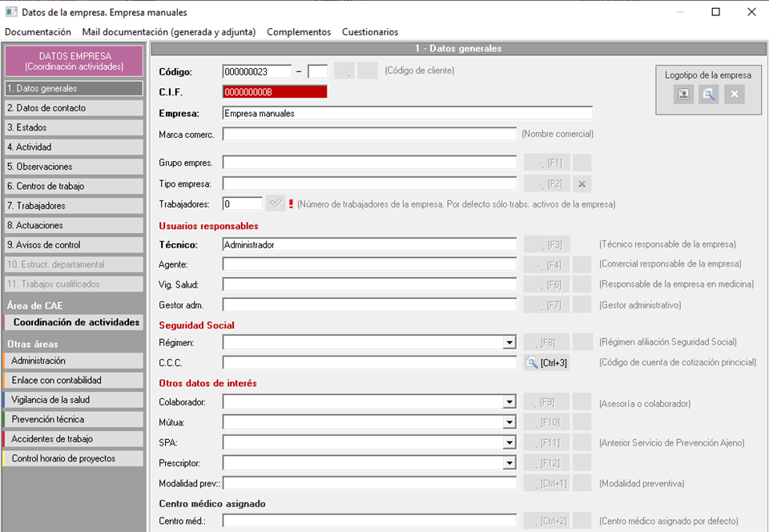Open the Colaborador dropdown list
The height and width of the screenshot is (532, 769).
(509, 402)
